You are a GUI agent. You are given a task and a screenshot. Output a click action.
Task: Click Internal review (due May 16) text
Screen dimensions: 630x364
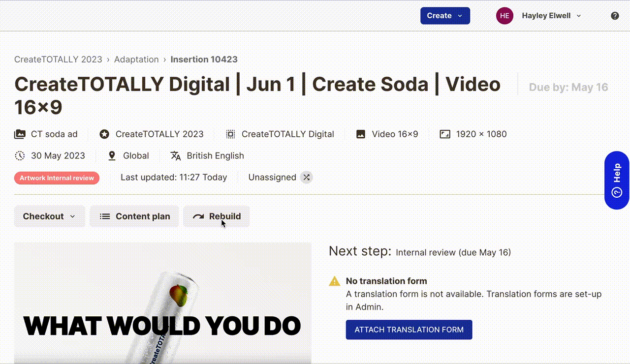pyautogui.click(x=453, y=252)
